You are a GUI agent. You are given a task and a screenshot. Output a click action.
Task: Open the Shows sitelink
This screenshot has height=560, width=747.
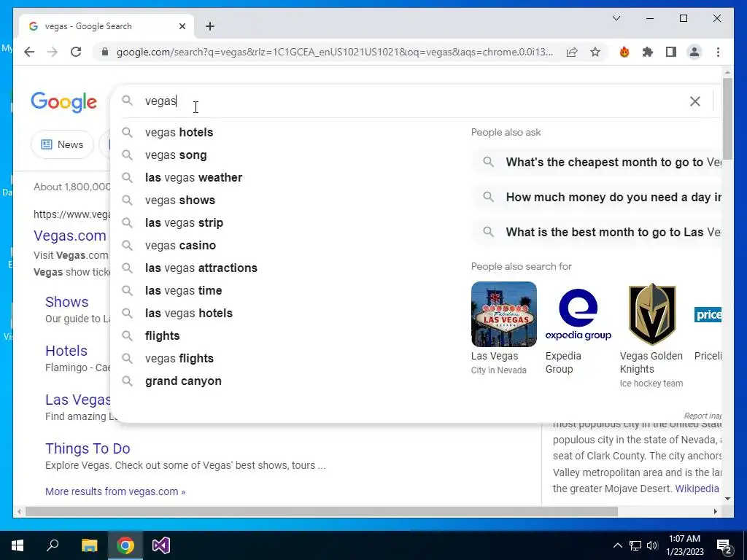(x=66, y=302)
